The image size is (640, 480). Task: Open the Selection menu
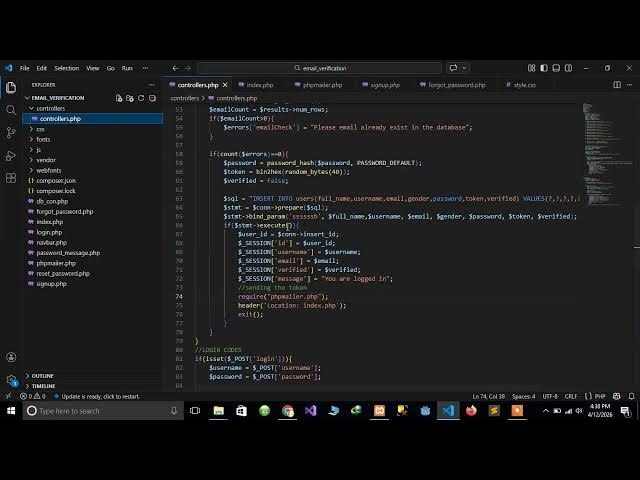click(67, 68)
